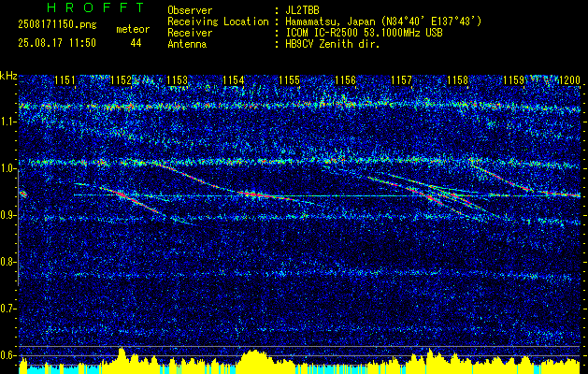Select the filename 2508171150.png

pyautogui.click(x=57, y=25)
